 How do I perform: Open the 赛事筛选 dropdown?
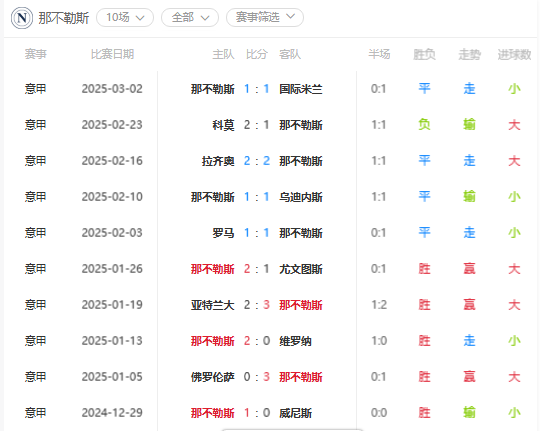[264, 17]
